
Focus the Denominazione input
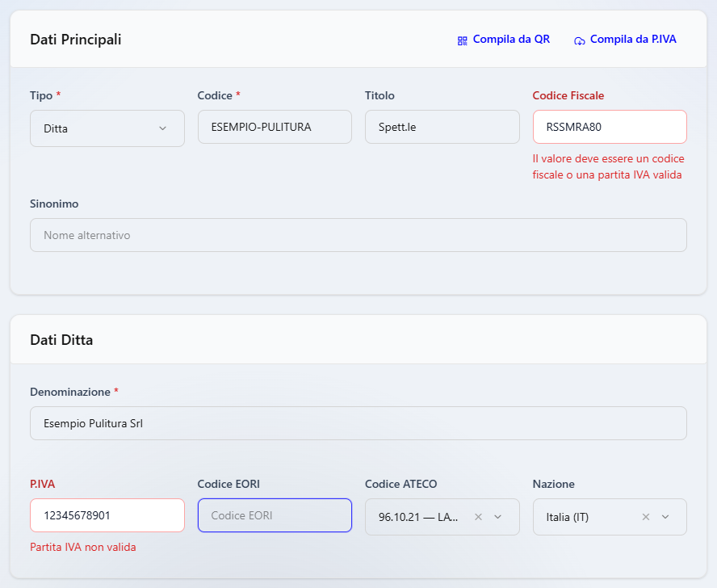(x=358, y=423)
